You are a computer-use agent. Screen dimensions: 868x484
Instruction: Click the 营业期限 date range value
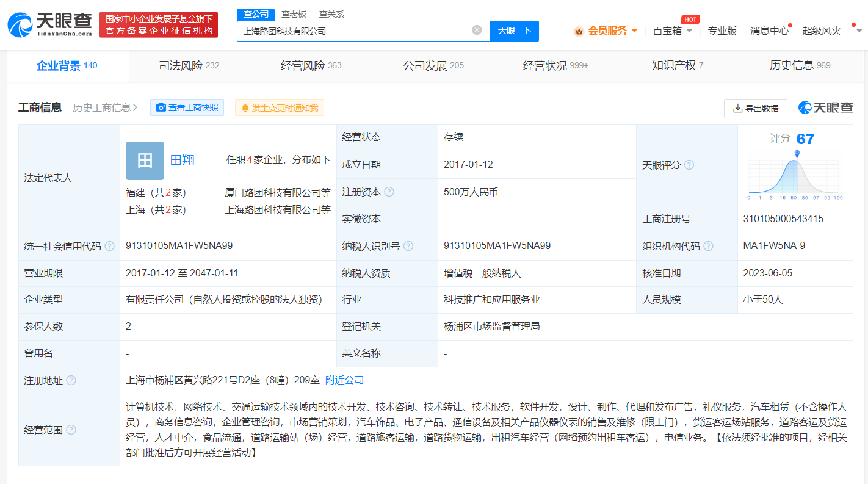(182, 273)
